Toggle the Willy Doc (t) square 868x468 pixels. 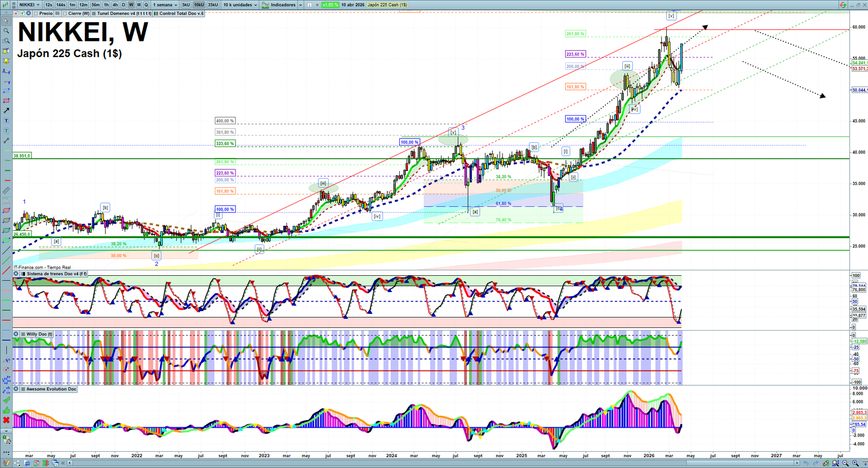pos(23,334)
